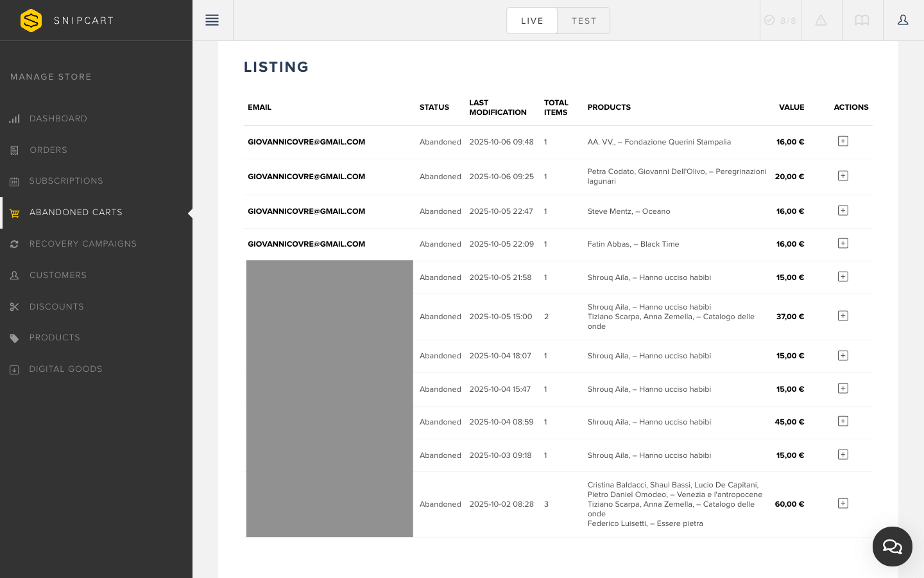This screenshot has width=924, height=578.
Task: Open the live chat support bubble
Action: pyautogui.click(x=892, y=547)
